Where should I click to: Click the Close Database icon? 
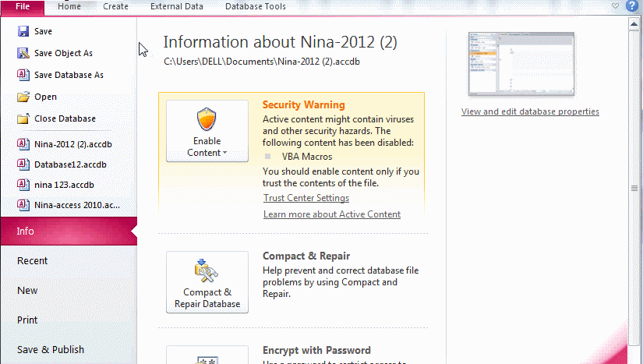(23, 119)
